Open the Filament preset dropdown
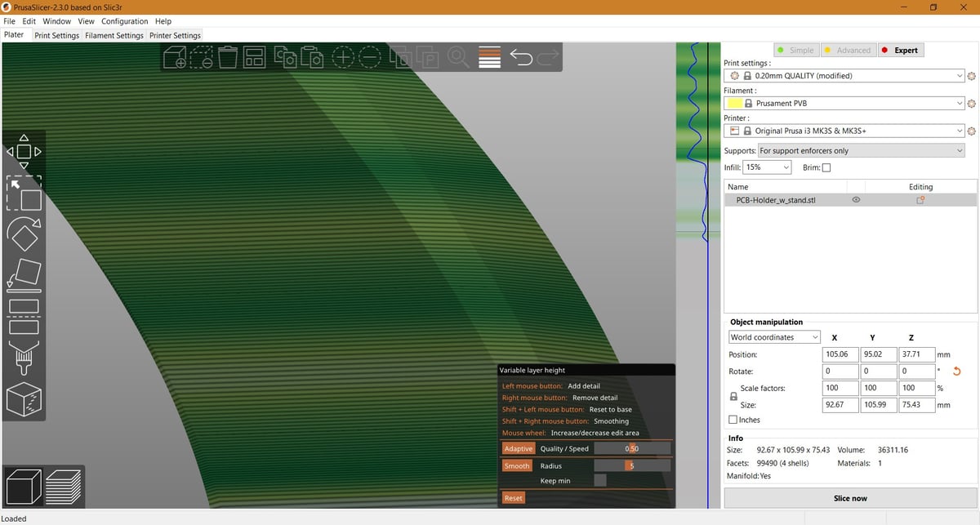 (x=844, y=104)
